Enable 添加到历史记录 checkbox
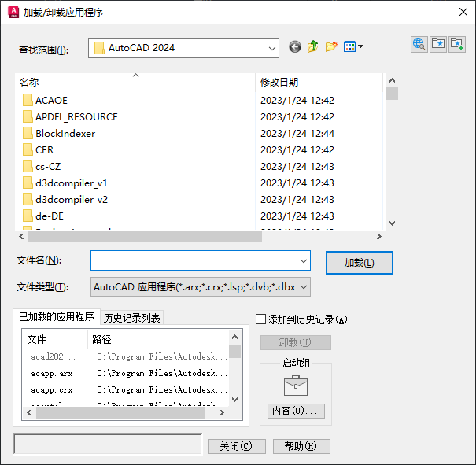The height and width of the screenshot is (465, 476). [x=260, y=319]
